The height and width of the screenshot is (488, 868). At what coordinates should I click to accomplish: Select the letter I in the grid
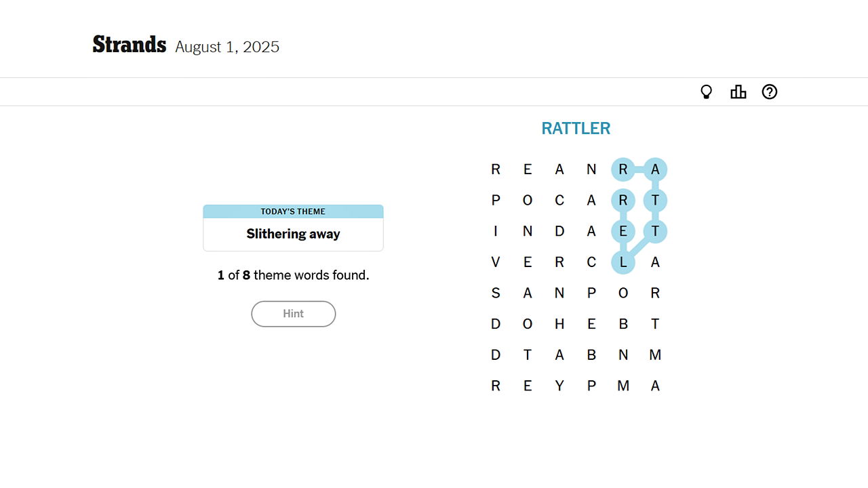tap(496, 231)
